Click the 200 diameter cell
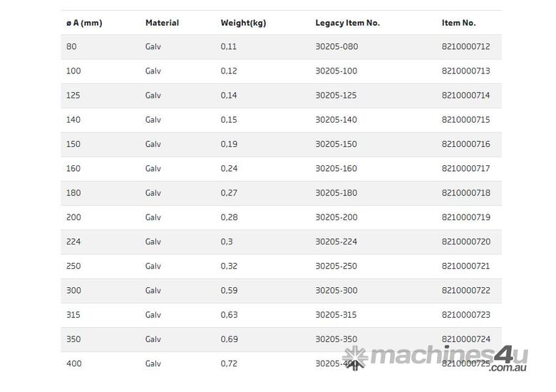Image resolution: width=556 pixels, height=392 pixels. (x=73, y=217)
